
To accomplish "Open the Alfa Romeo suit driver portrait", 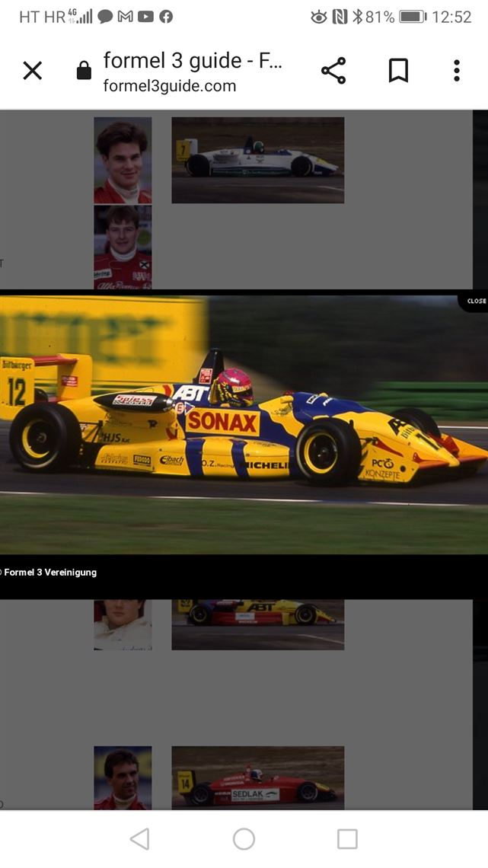I will [123, 247].
